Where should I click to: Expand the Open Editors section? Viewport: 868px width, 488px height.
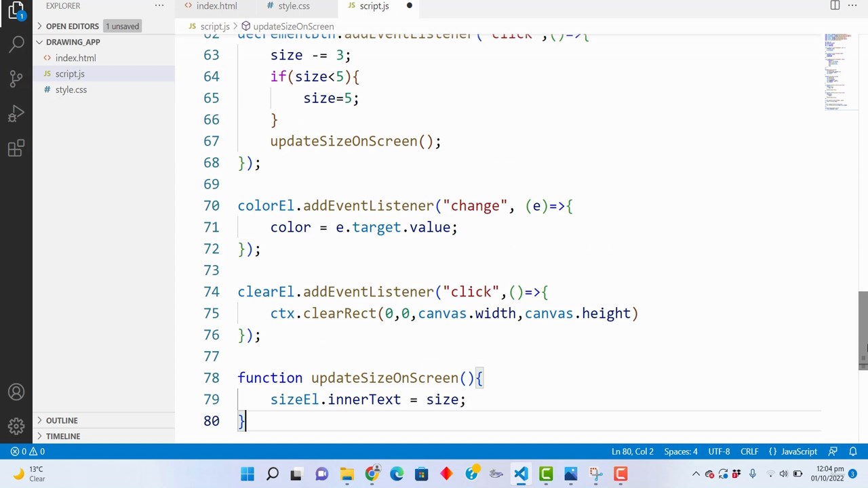[72, 26]
